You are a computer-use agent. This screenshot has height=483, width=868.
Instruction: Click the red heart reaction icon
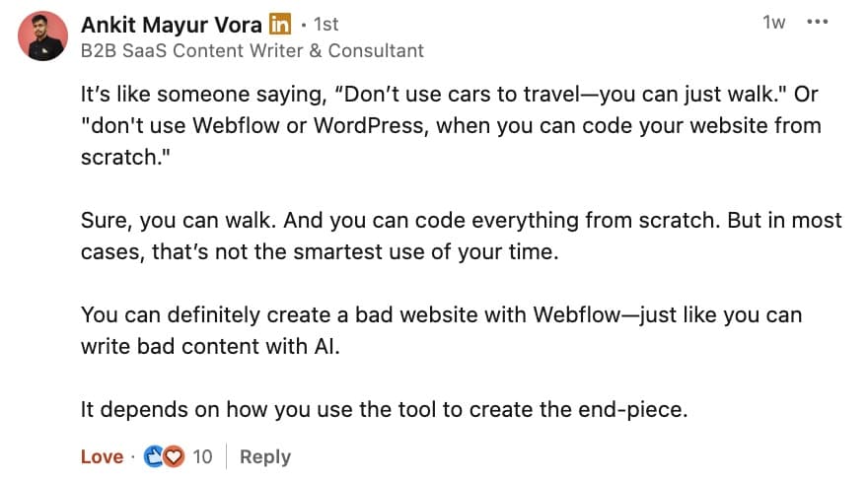(174, 457)
